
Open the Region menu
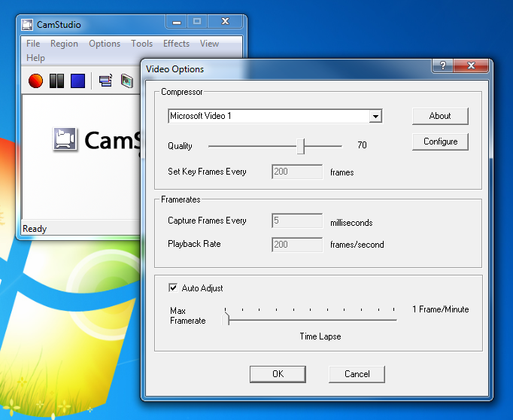click(x=64, y=44)
